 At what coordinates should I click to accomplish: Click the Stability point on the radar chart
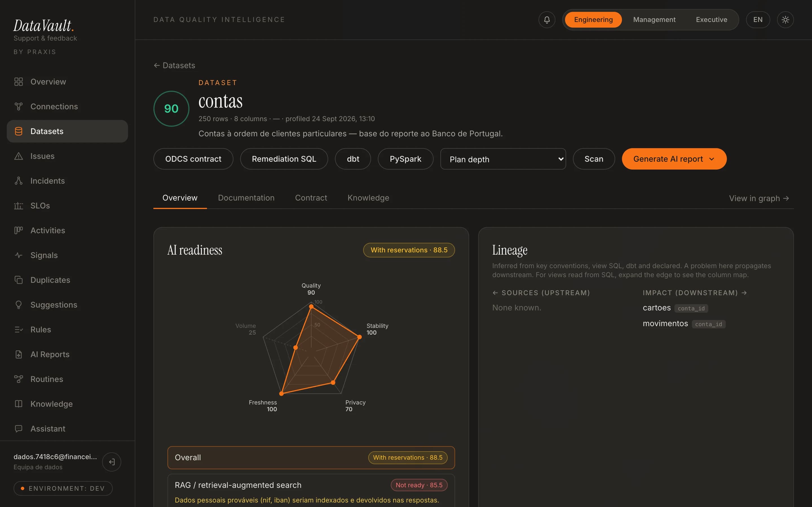tap(359, 337)
